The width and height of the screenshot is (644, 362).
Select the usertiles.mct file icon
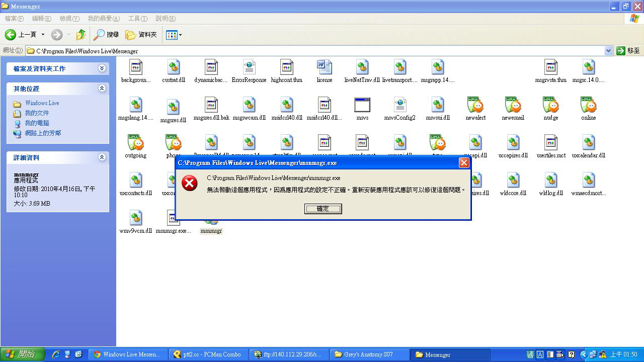point(551,142)
